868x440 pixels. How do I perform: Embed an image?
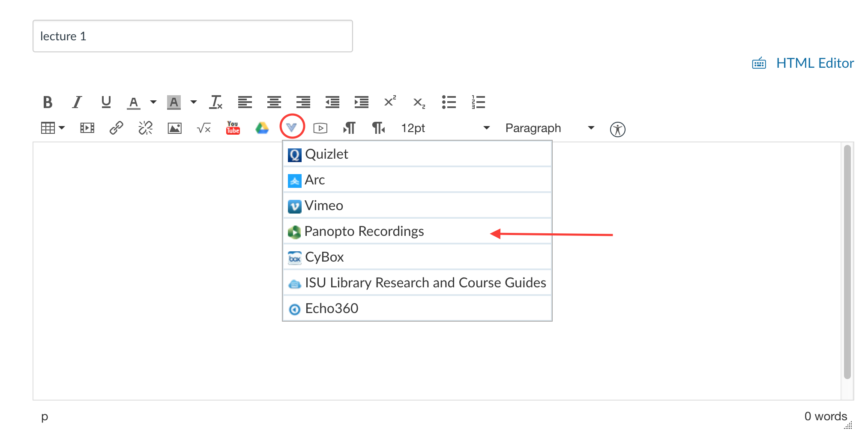[175, 128]
